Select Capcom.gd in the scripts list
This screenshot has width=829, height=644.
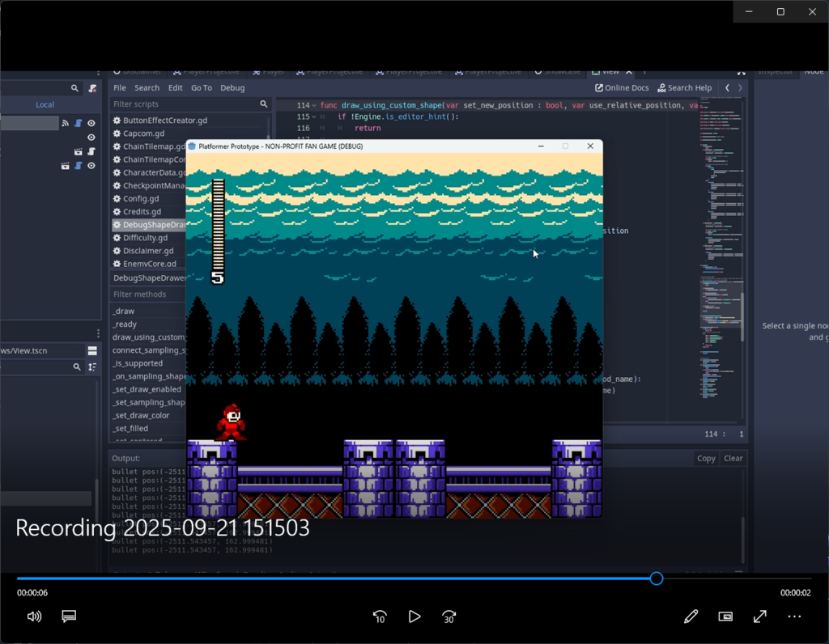tap(143, 133)
